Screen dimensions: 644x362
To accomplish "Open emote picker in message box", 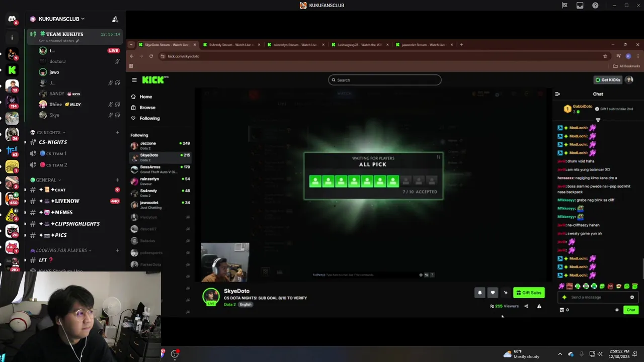I will 632,297.
